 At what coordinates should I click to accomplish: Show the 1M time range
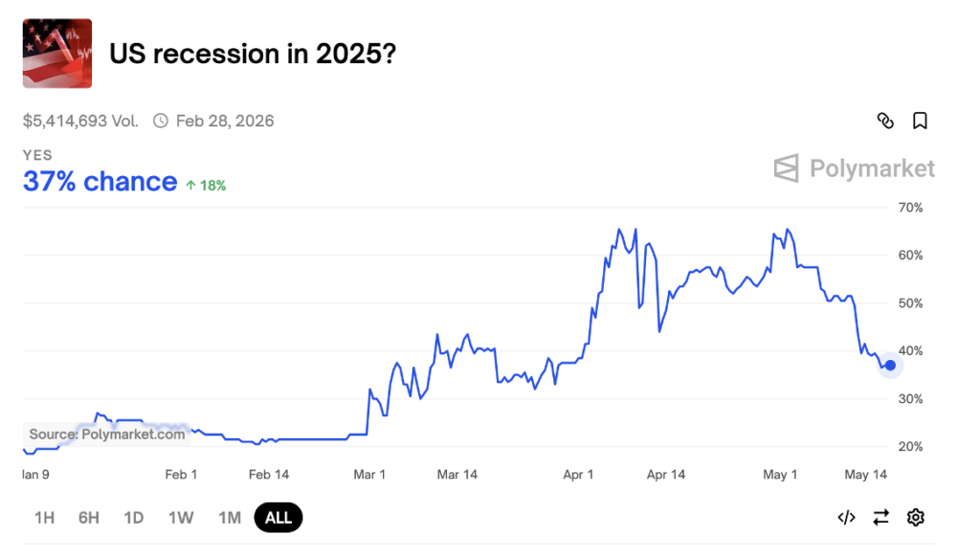[230, 518]
